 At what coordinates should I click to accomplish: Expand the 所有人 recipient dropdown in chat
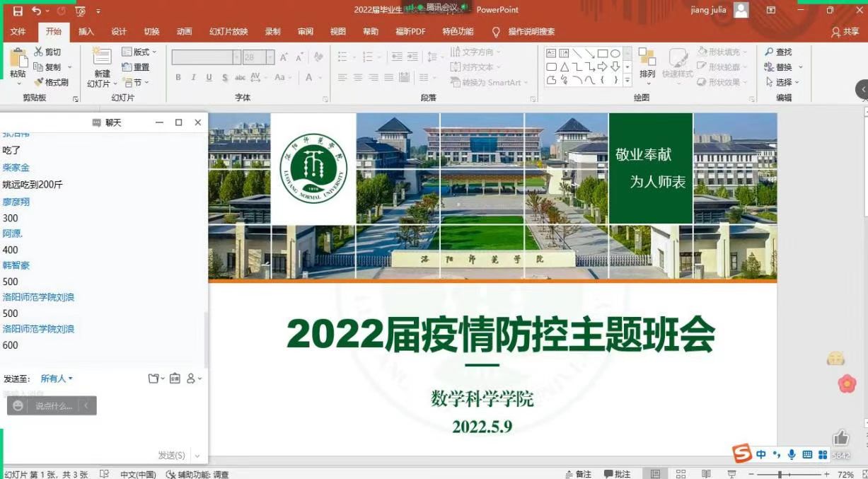click(x=57, y=379)
